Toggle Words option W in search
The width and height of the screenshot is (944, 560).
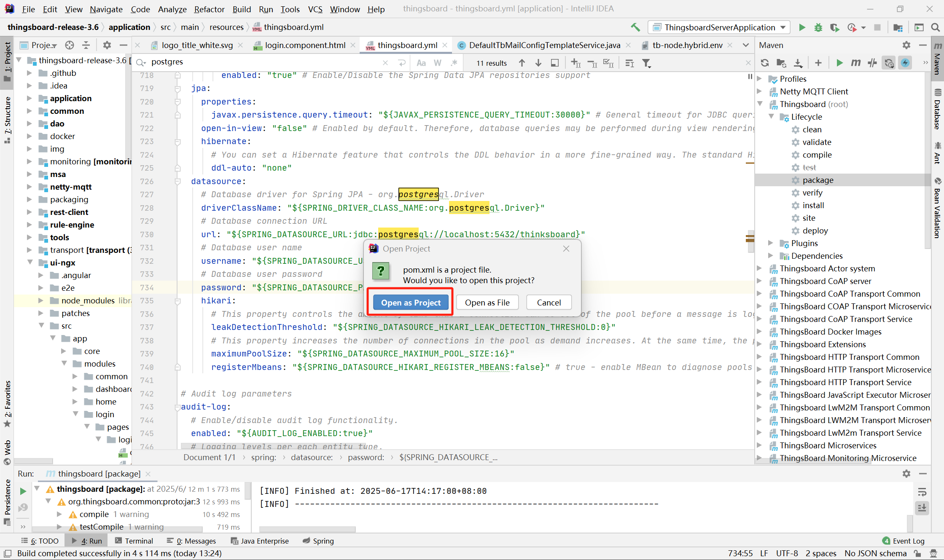coord(438,63)
